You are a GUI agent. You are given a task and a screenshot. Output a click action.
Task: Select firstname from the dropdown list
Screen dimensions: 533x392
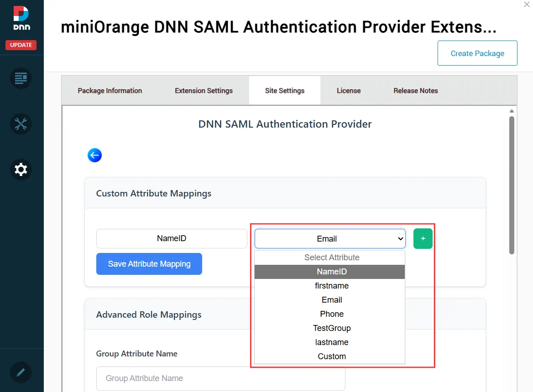pos(330,286)
